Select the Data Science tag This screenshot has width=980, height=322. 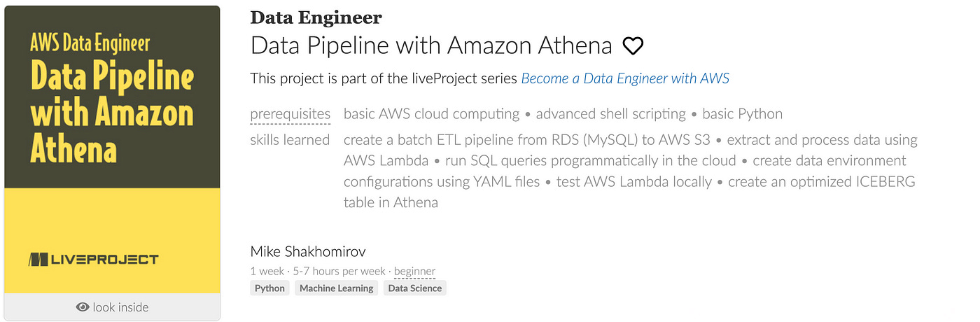pyautogui.click(x=415, y=288)
